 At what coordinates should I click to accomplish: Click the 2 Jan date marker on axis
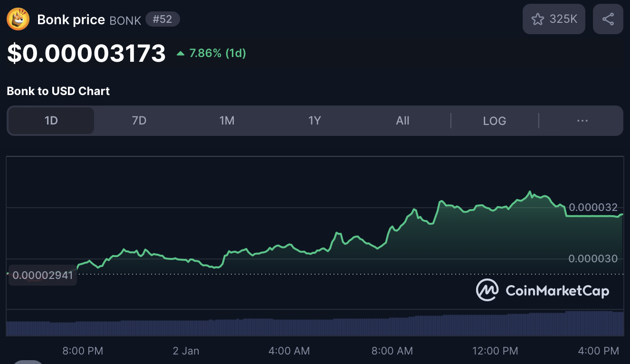186,351
